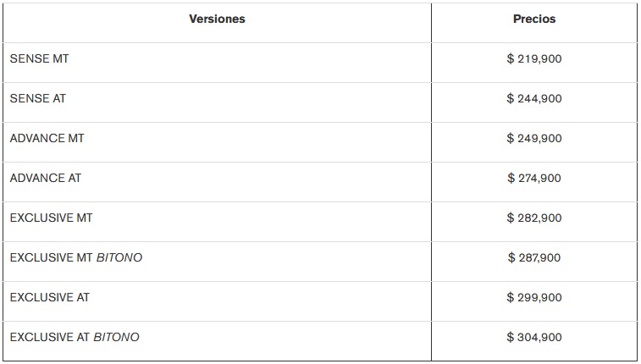Click the Versiones column header
This screenshot has height=364, width=641.
point(217,19)
